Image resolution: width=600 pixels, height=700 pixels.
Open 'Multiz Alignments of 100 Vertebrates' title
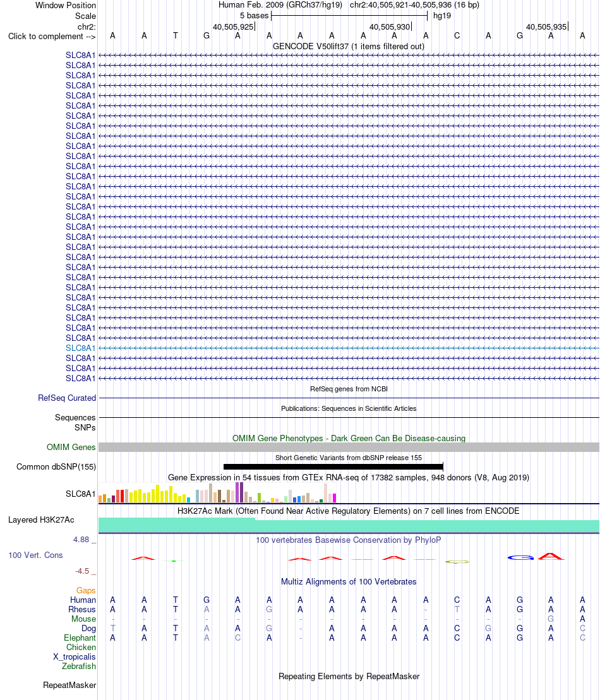349,582
